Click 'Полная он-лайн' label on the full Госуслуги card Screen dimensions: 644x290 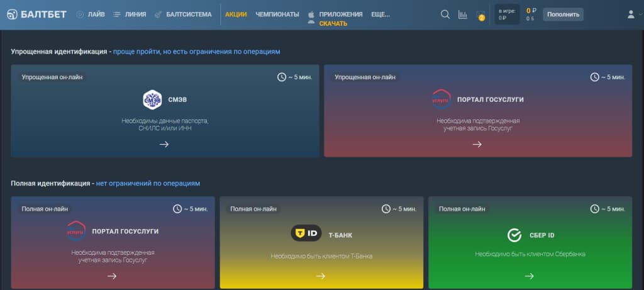pyautogui.click(x=45, y=209)
